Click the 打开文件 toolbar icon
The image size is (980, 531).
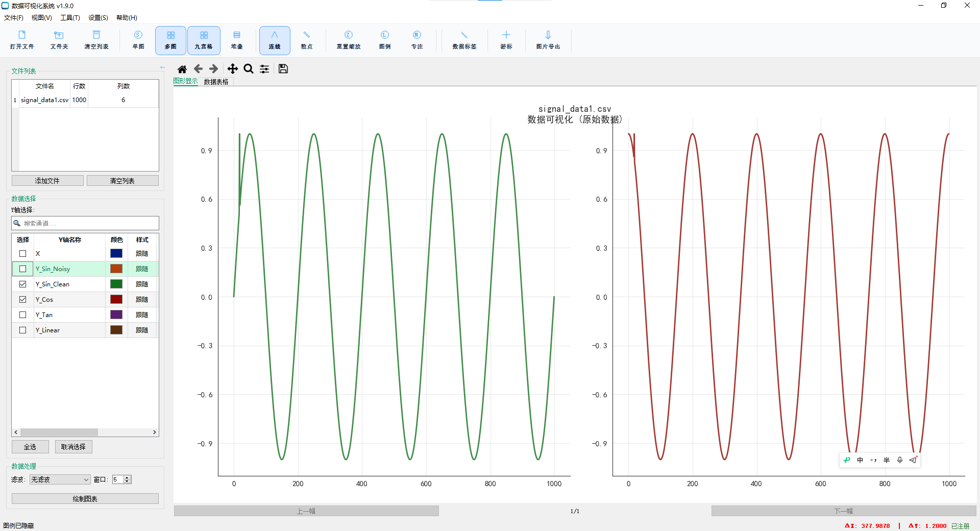22,40
